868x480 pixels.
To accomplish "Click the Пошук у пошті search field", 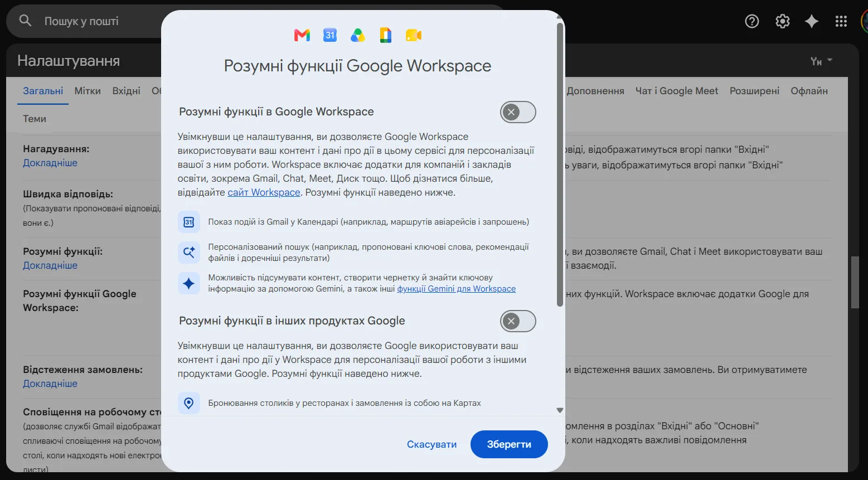I will tap(256, 21).
